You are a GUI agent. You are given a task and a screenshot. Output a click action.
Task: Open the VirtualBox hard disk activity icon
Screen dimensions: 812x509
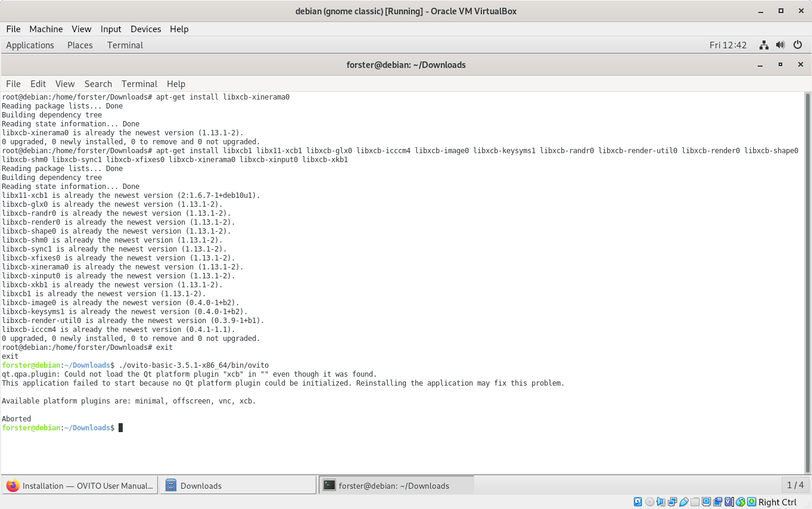click(x=637, y=502)
